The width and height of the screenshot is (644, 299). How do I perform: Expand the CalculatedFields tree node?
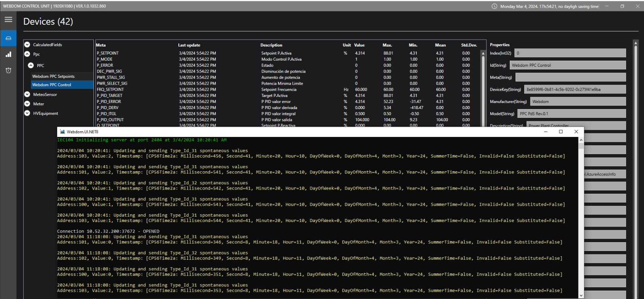(x=27, y=45)
